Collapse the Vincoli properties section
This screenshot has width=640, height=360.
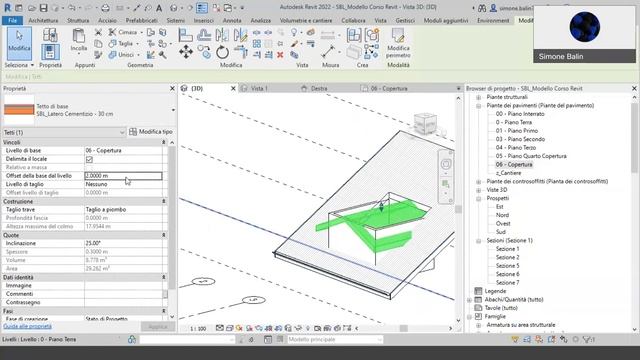164,142
